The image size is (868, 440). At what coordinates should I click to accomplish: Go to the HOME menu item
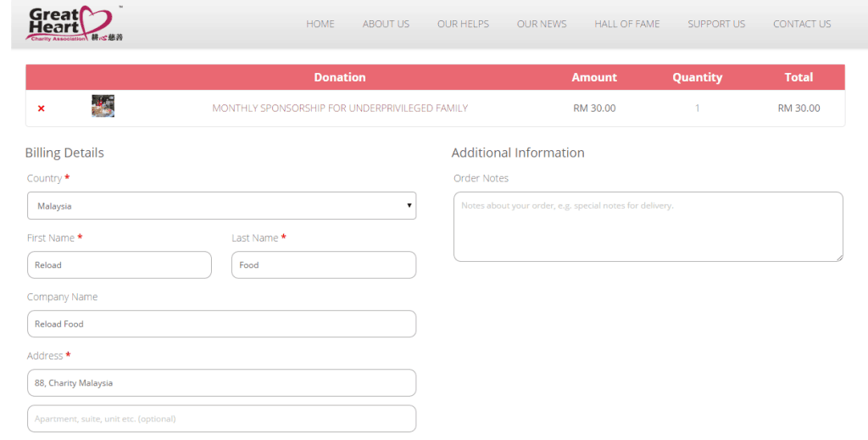[320, 24]
